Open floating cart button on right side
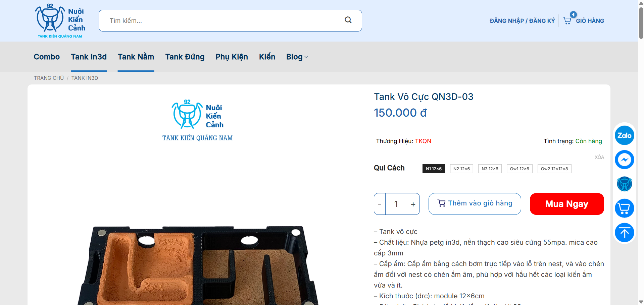The width and height of the screenshot is (644, 305). pos(624,208)
